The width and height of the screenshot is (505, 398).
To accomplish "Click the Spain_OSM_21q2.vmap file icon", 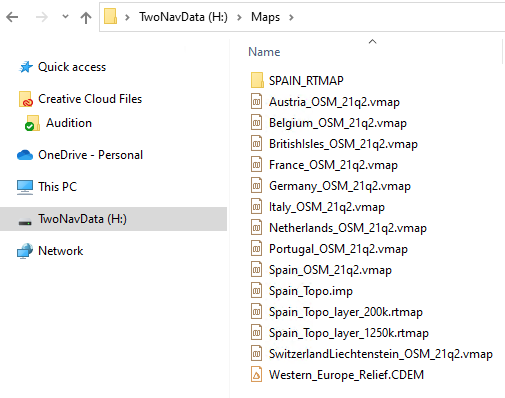I will tap(256, 269).
